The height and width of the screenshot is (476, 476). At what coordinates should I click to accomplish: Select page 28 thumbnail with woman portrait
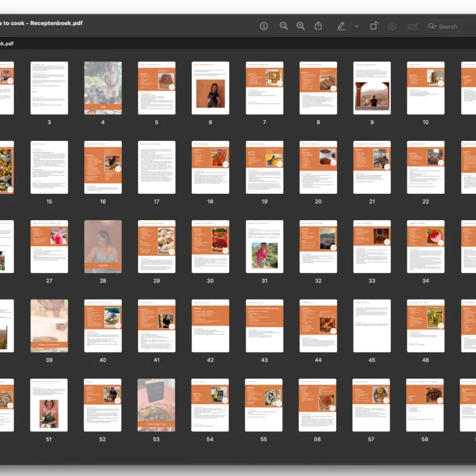(103, 246)
